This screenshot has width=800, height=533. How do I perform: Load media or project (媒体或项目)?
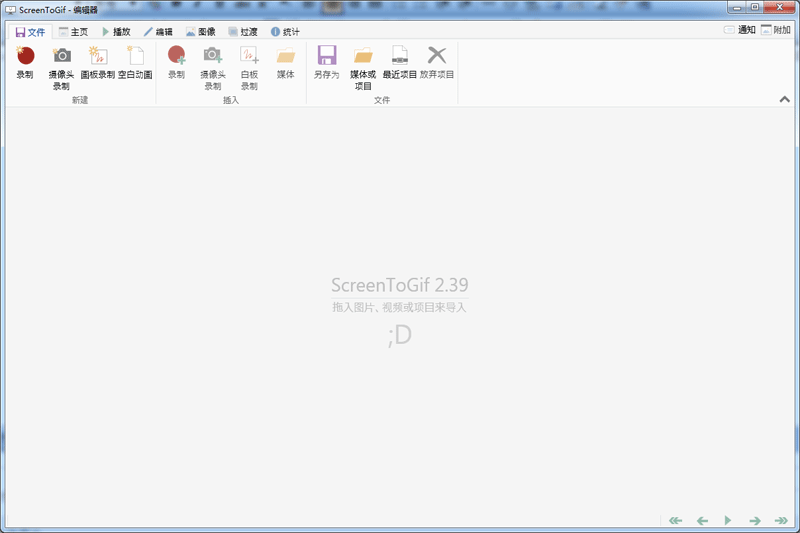coord(363,68)
